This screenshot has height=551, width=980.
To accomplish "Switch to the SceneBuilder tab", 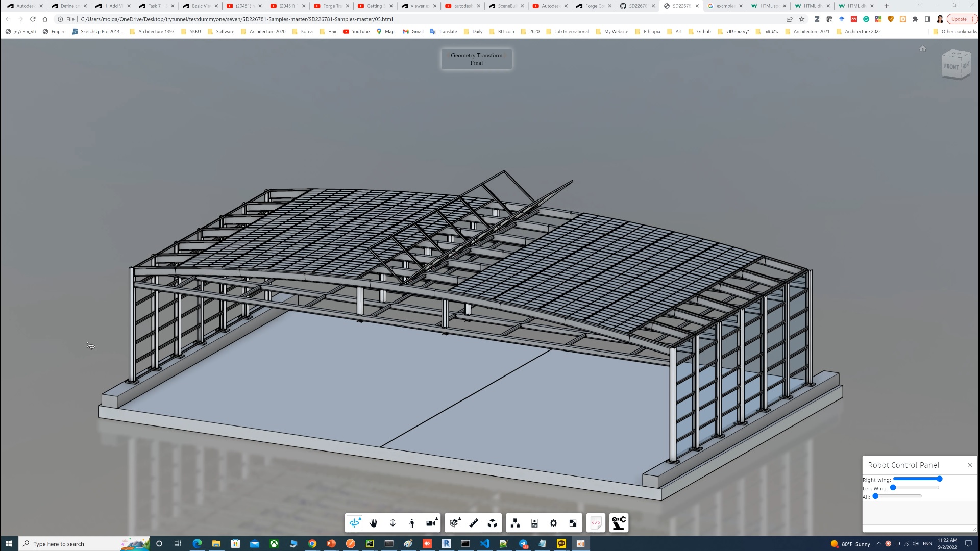I will [506, 6].
